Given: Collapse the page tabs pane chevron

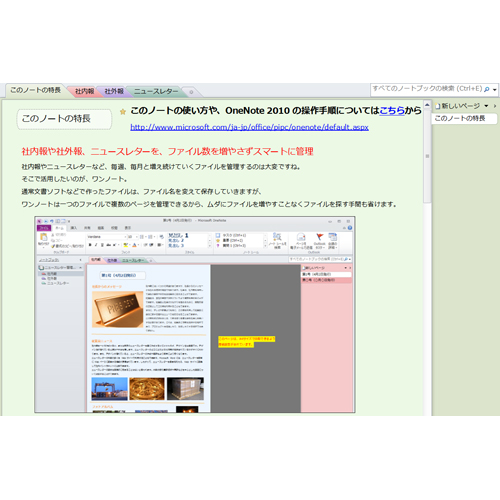Looking at the screenshot, I should (495, 106).
